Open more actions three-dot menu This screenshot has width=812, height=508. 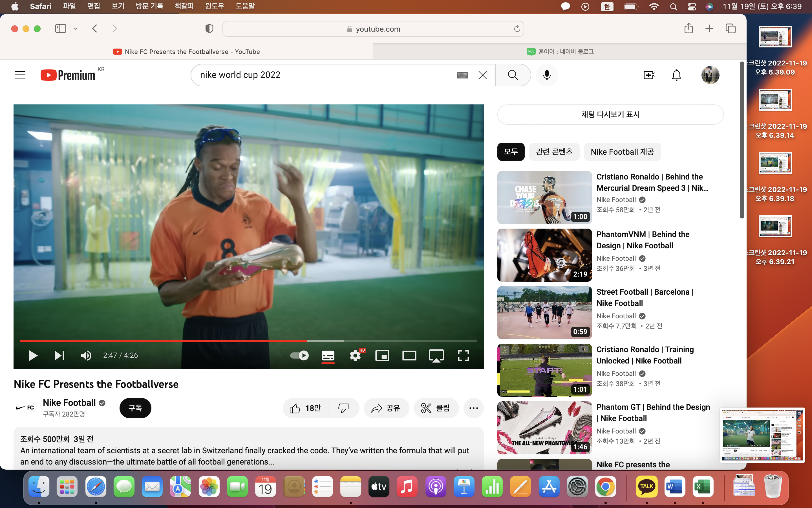pos(473,408)
